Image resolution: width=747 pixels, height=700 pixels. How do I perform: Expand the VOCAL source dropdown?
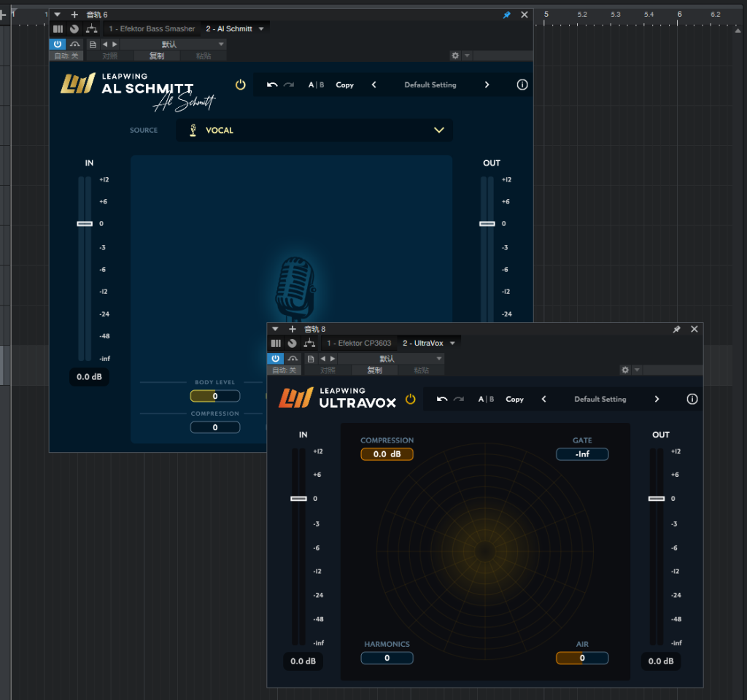pyautogui.click(x=438, y=130)
